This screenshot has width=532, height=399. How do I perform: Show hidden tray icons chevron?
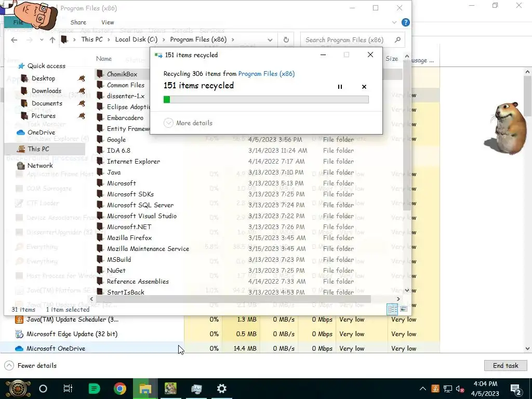pos(423,389)
